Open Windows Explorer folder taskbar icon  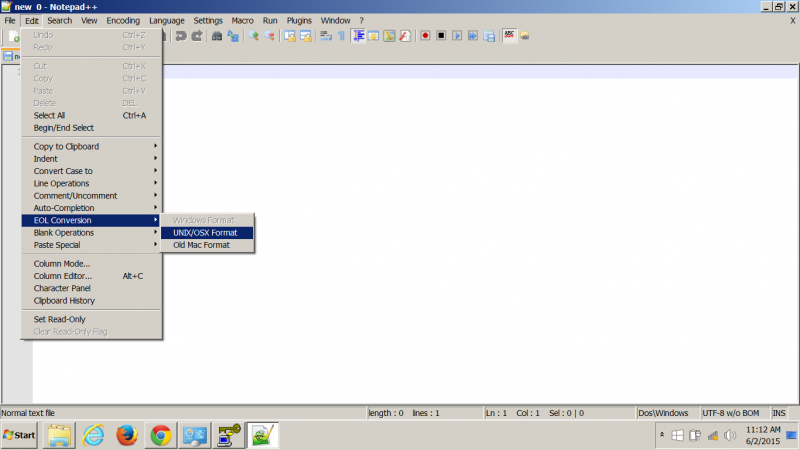[x=59, y=435]
